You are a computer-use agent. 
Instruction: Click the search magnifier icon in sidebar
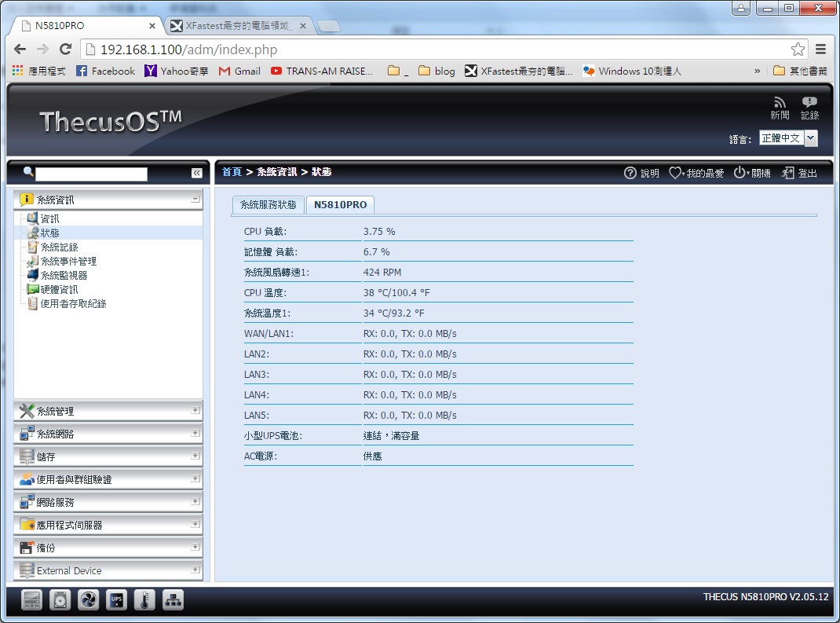pyautogui.click(x=27, y=171)
